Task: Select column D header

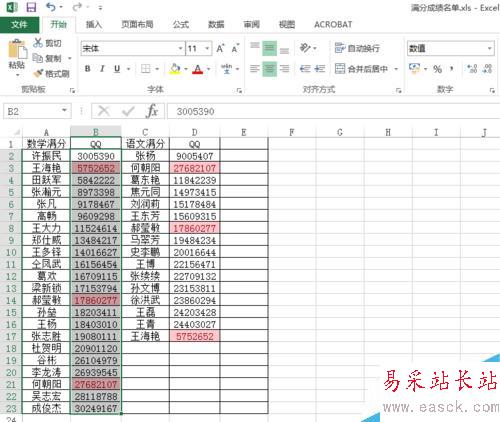Action: [x=195, y=132]
